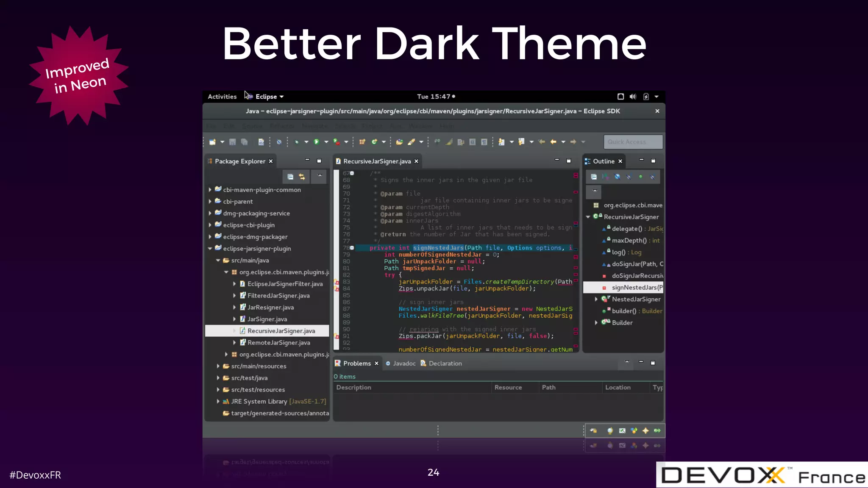Screen dimensions: 868x488
Task: Expand the src/test/java folder
Action: coord(218,378)
